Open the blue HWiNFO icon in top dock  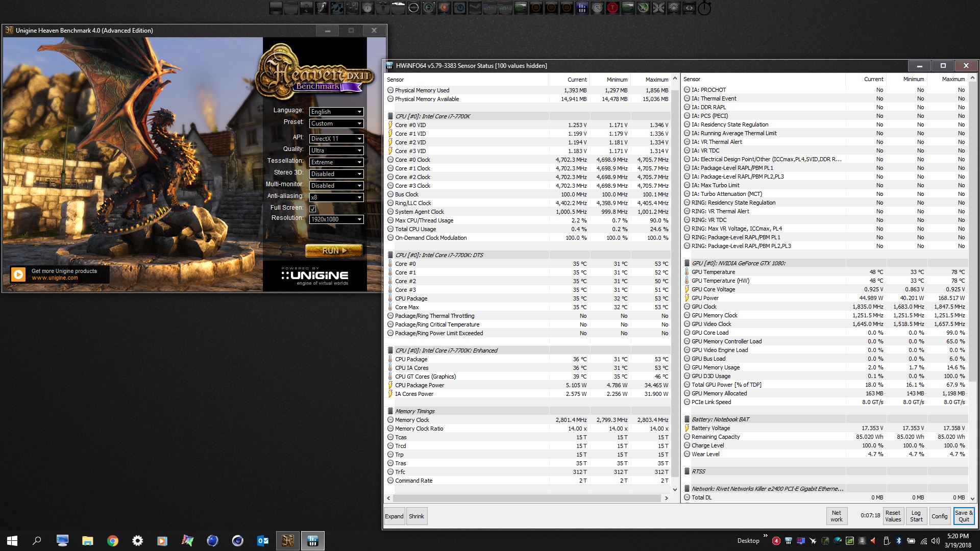point(582,8)
